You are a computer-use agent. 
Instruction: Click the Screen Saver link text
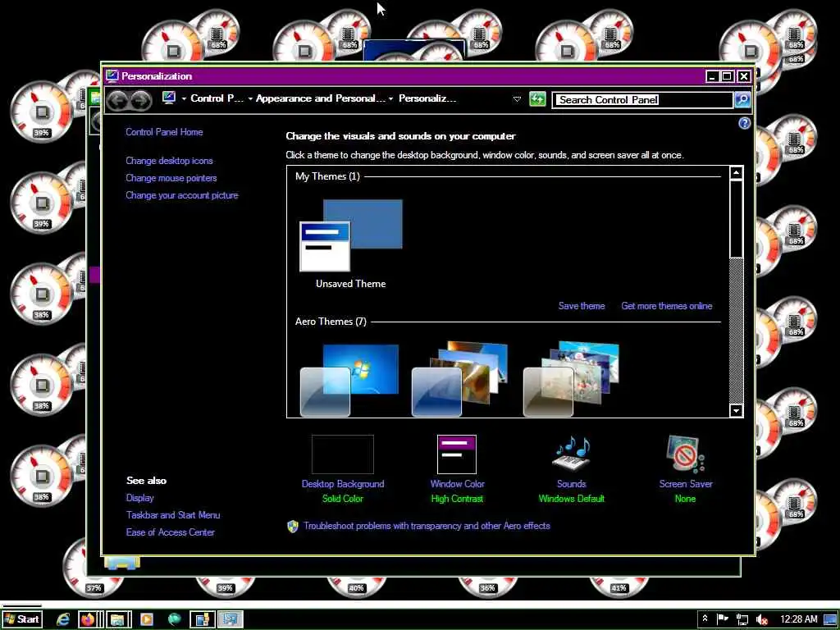tap(686, 484)
